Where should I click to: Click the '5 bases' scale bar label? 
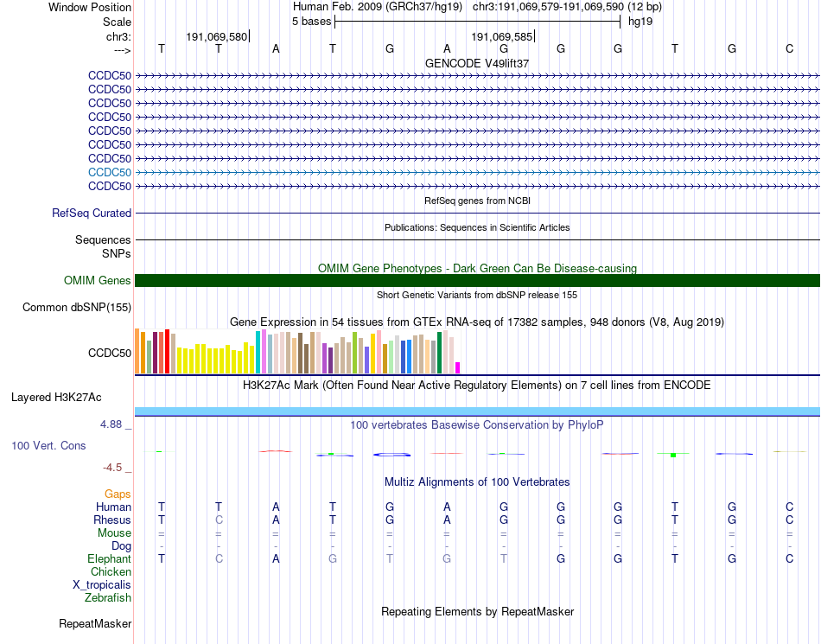(x=311, y=22)
